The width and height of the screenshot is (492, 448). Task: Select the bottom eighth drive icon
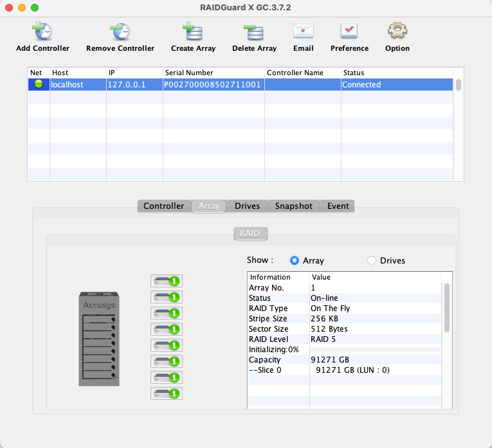[167, 393]
